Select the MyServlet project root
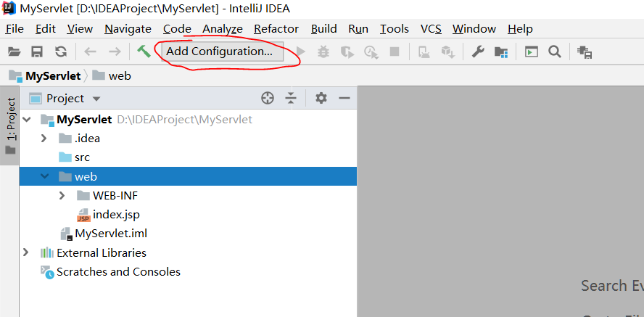 coord(84,120)
